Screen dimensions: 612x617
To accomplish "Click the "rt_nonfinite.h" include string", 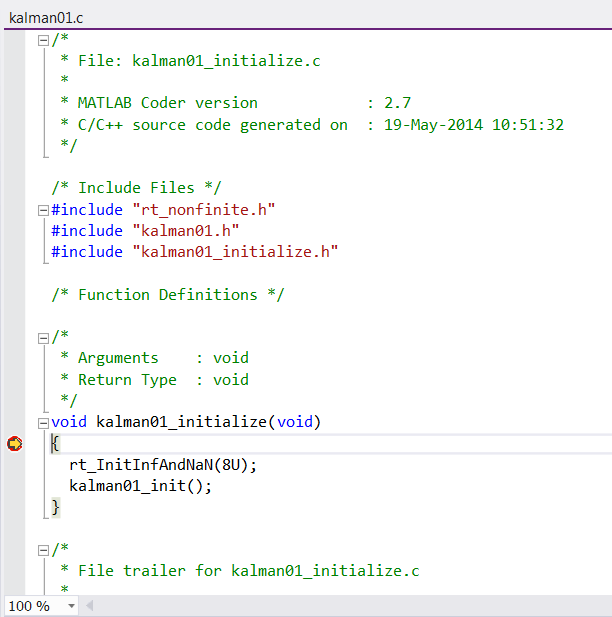I will 204,210.
